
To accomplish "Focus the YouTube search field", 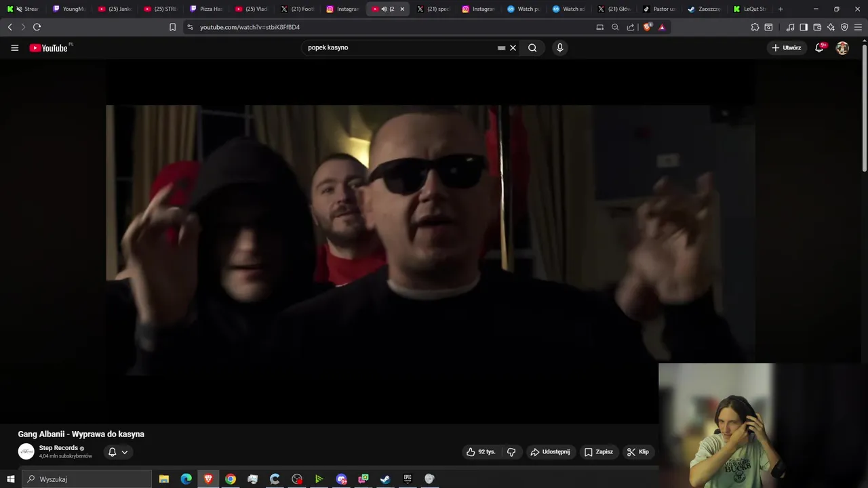I will (x=400, y=48).
